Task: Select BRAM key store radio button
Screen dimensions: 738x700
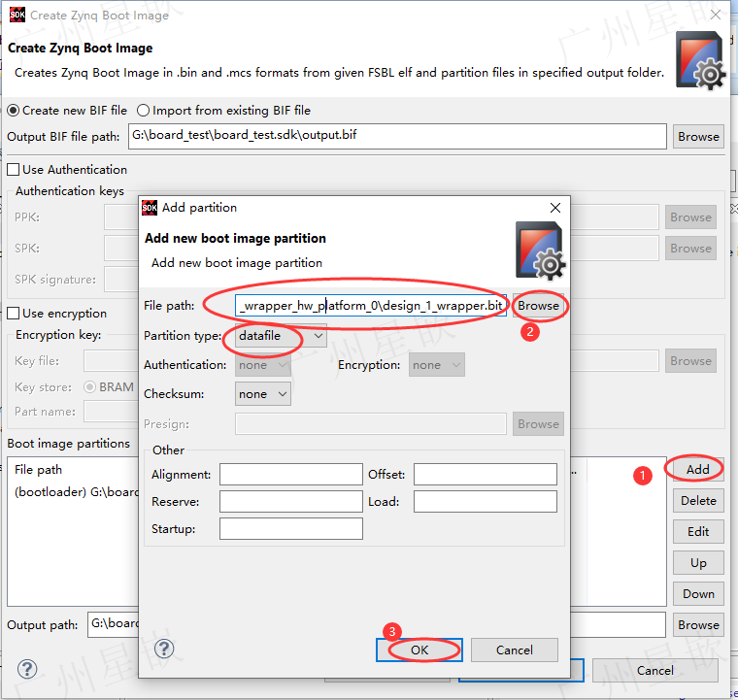Action: (90, 387)
